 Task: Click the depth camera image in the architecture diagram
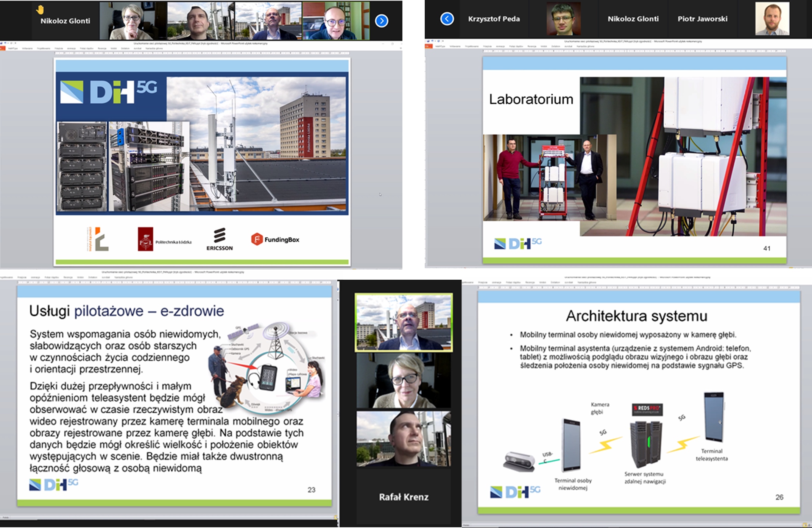pos(519,461)
